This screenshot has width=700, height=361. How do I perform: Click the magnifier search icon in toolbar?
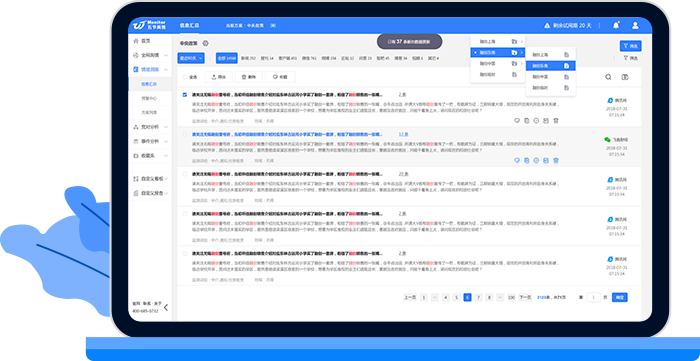608,77
